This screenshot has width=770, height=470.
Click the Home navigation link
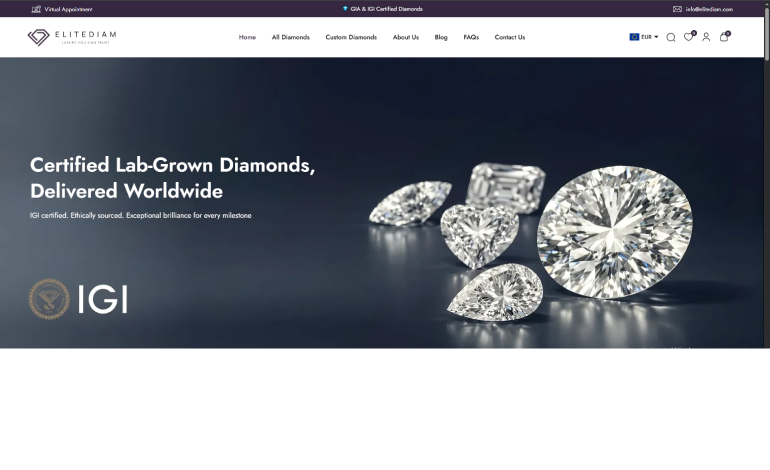(x=247, y=37)
